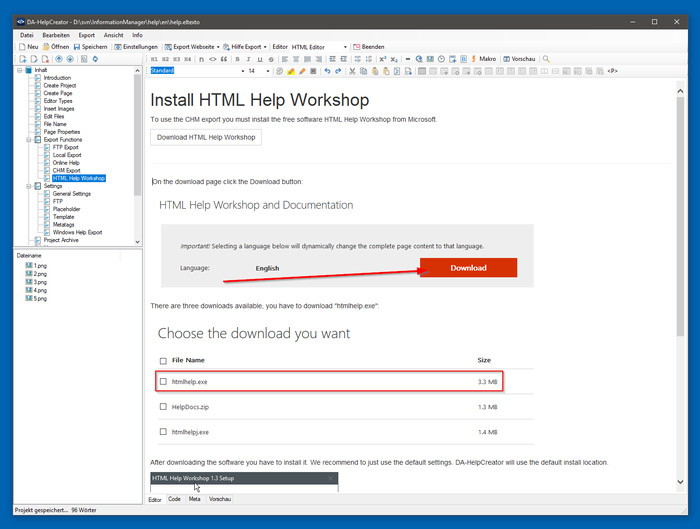Tick the htmlhelpj.exe checkbox
The height and width of the screenshot is (529, 700).
pos(163,432)
